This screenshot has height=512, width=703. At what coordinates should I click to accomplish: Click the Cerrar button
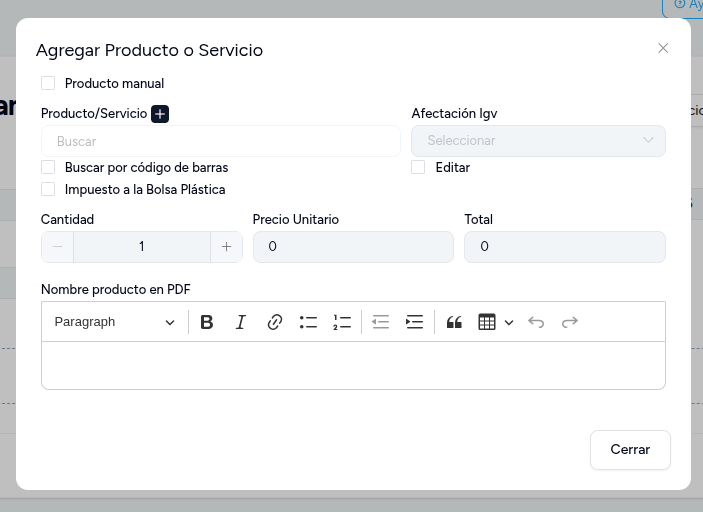click(630, 450)
